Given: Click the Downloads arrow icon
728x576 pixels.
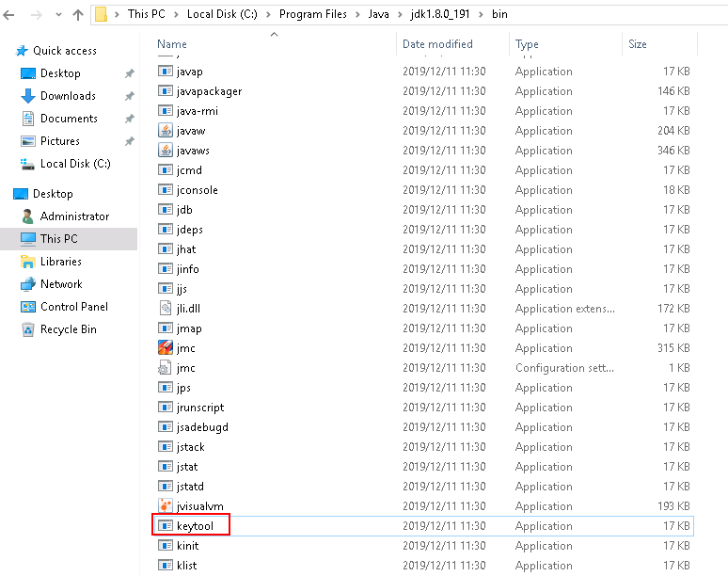Looking at the screenshot, I should tap(28, 96).
